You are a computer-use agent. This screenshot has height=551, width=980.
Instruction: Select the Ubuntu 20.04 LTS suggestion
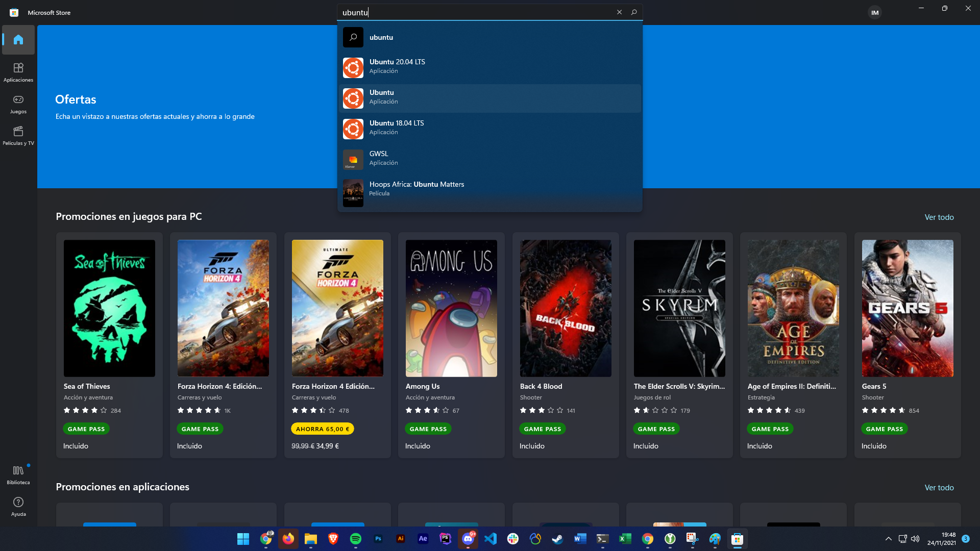pyautogui.click(x=490, y=67)
